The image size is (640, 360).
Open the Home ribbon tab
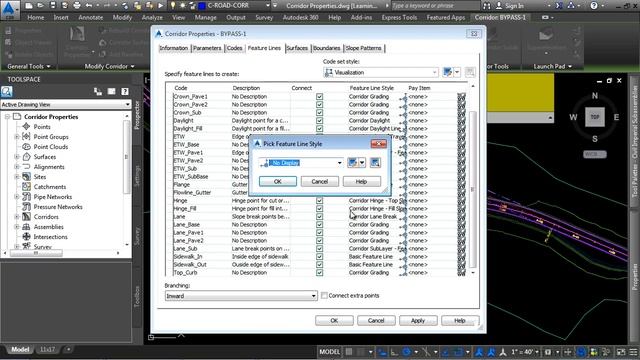point(36,18)
